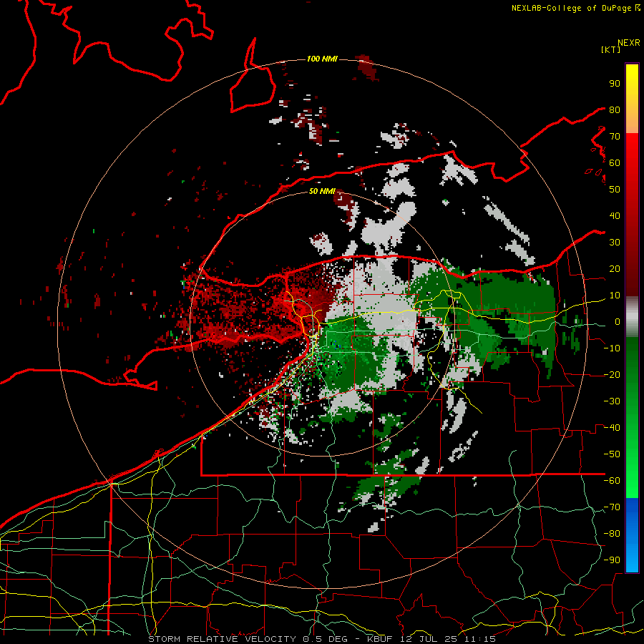
Task: Click the -80 value on velocity scale
Action: click(x=612, y=534)
